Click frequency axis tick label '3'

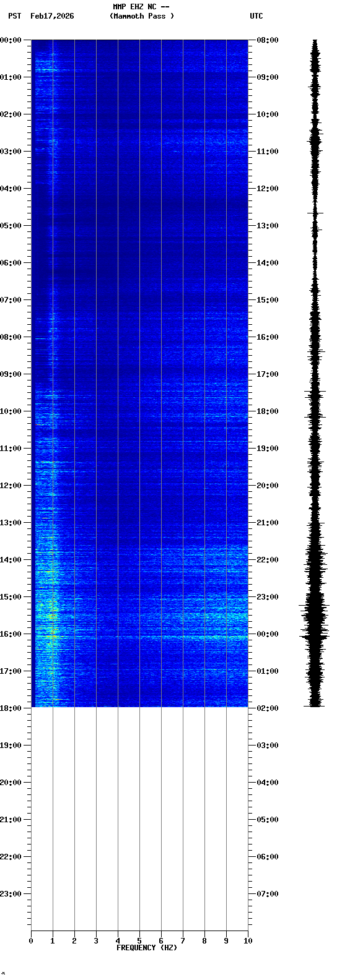[96, 941]
